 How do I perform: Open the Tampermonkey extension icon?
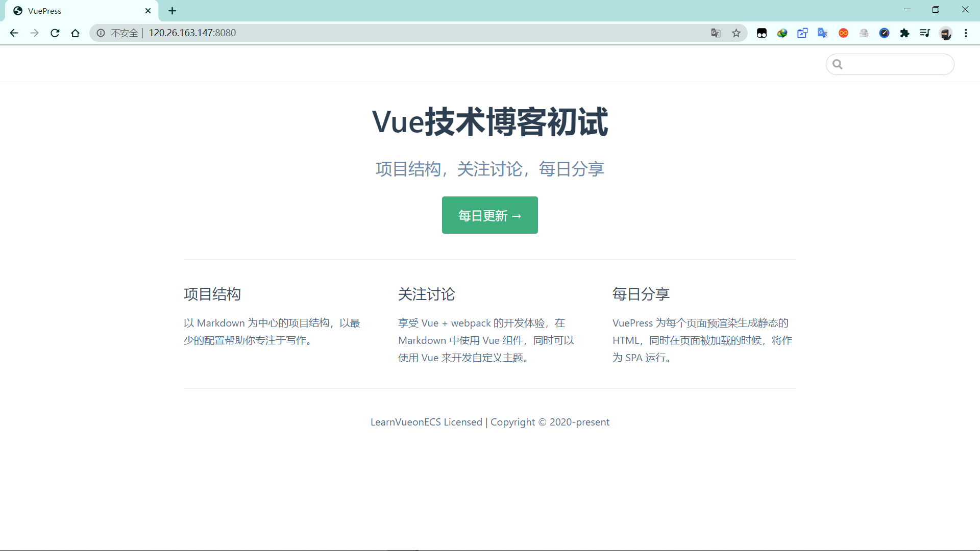pyautogui.click(x=762, y=33)
